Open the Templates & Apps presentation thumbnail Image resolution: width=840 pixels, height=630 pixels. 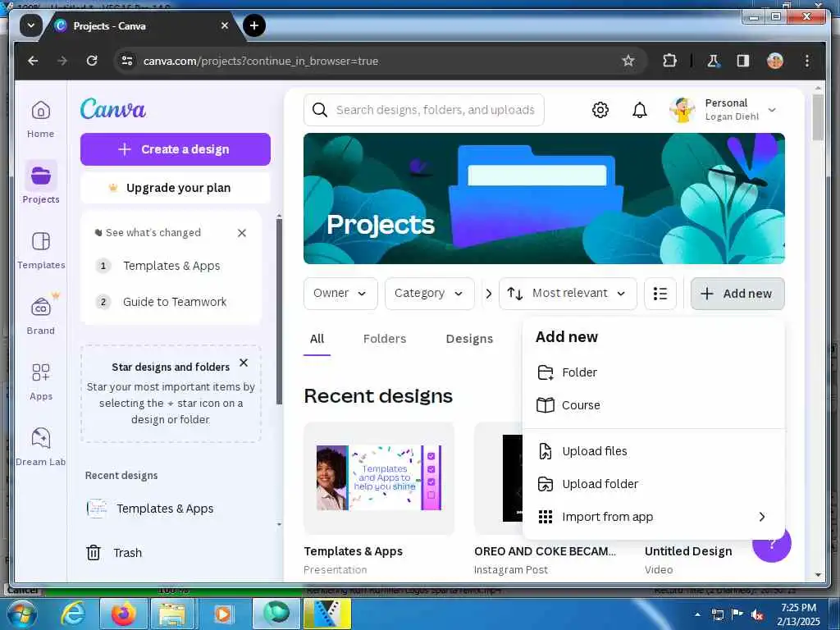tap(379, 478)
